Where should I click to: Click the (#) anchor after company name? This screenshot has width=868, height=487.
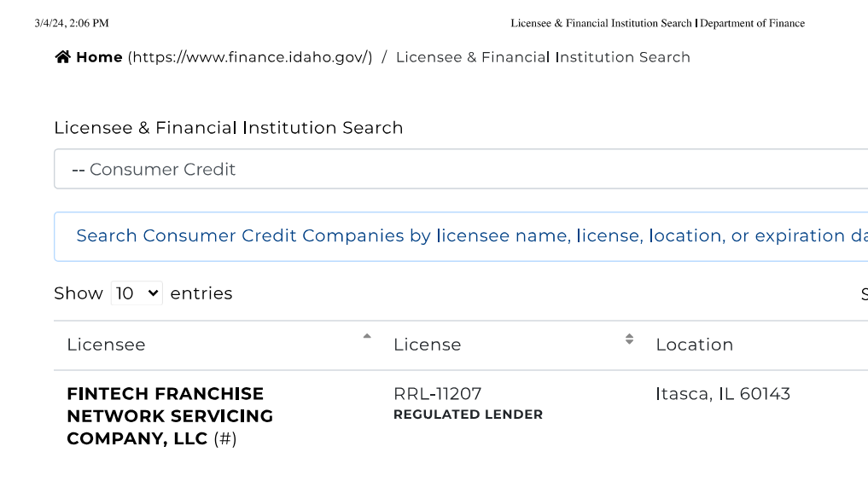point(225,439)
